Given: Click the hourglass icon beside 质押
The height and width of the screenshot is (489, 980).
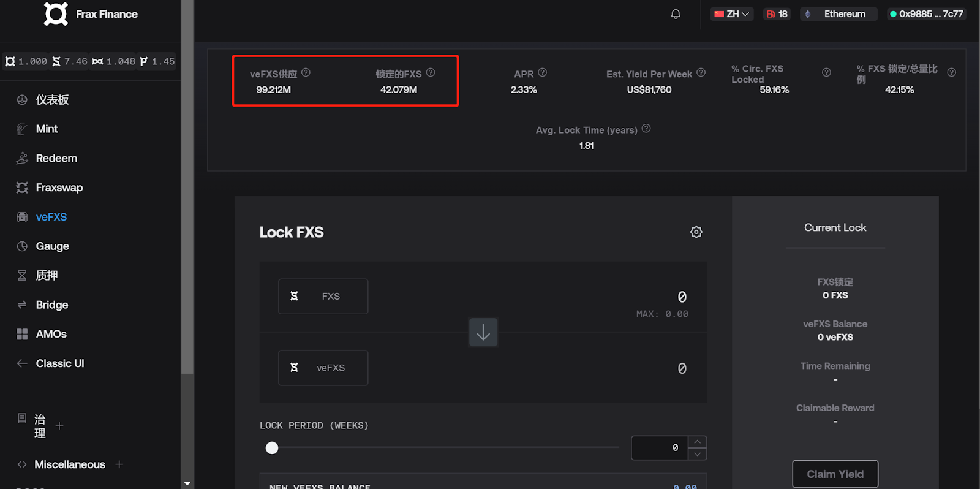Looking at the screenshot, I should click(22, 275).
